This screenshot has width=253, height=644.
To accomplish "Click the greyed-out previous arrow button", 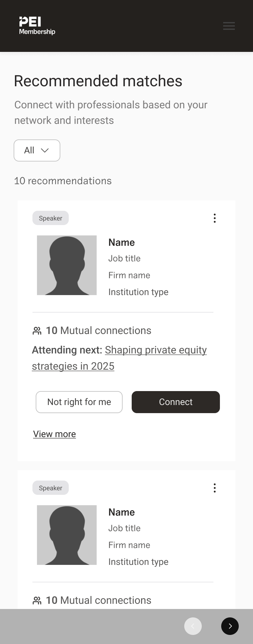I will coord(193,626).
